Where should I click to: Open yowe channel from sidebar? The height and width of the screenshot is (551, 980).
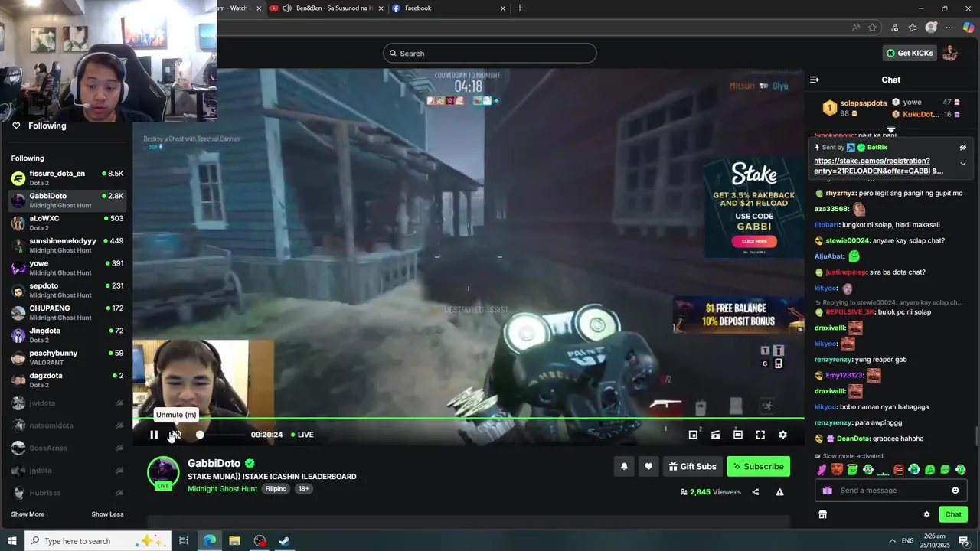pos(67,268)
